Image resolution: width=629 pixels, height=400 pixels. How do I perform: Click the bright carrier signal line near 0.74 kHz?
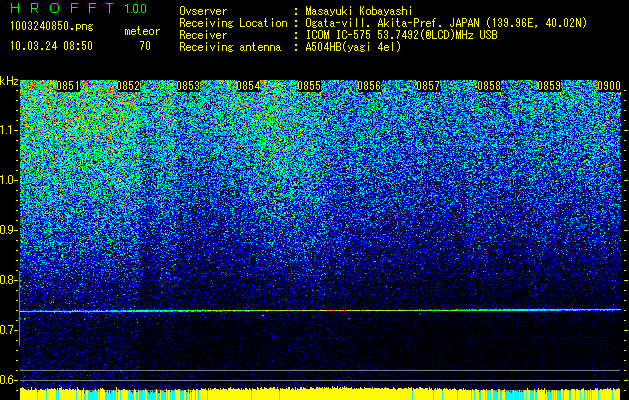point(320,311)
